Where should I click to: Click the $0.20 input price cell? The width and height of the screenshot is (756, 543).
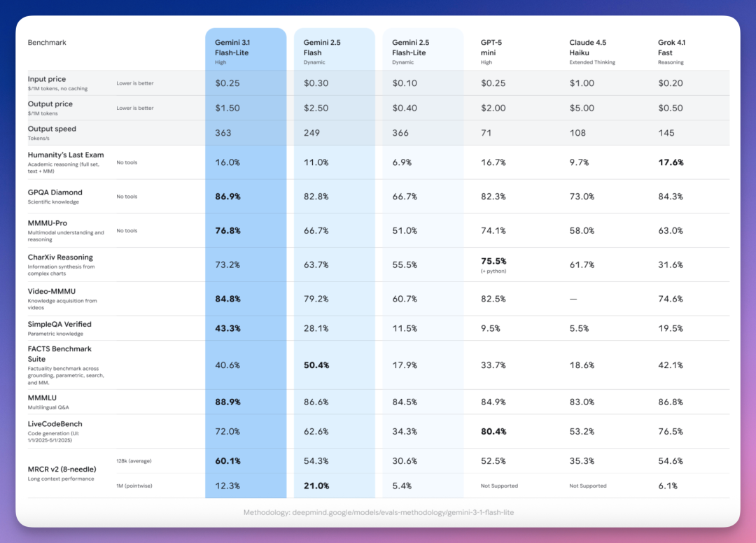(671, 83)
